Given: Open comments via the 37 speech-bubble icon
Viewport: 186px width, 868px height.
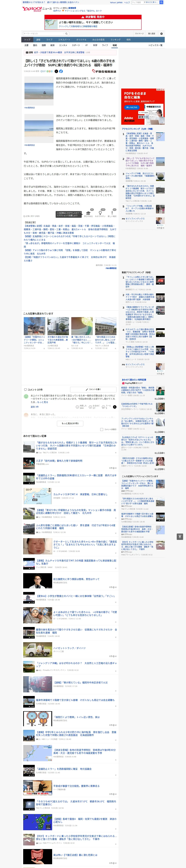Looking at the screenshot, I should tap(43, 71).
